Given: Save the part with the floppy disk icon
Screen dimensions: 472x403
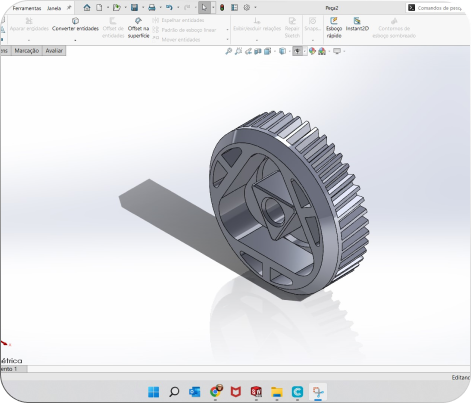Looking at the screenshot, I should [134, 7].
